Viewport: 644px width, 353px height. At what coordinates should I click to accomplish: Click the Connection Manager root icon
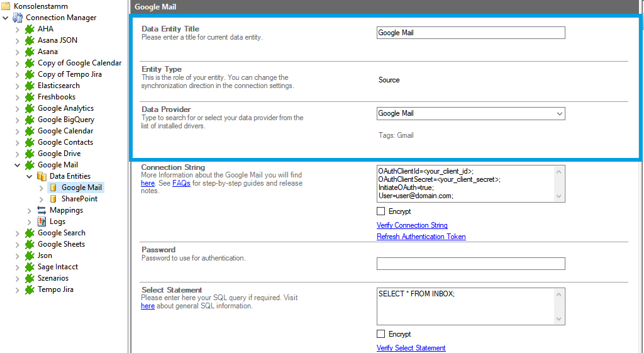coord(18,18)
